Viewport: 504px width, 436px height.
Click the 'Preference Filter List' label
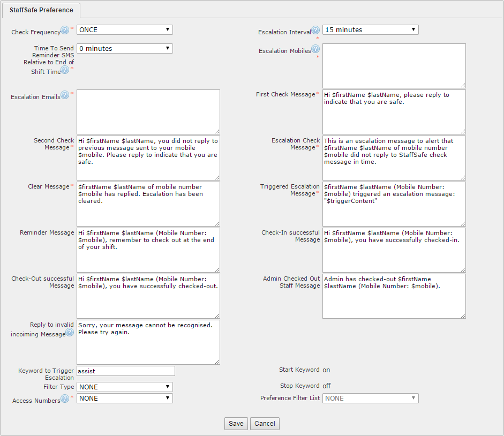pyautogui.click(x=290, y=398)
